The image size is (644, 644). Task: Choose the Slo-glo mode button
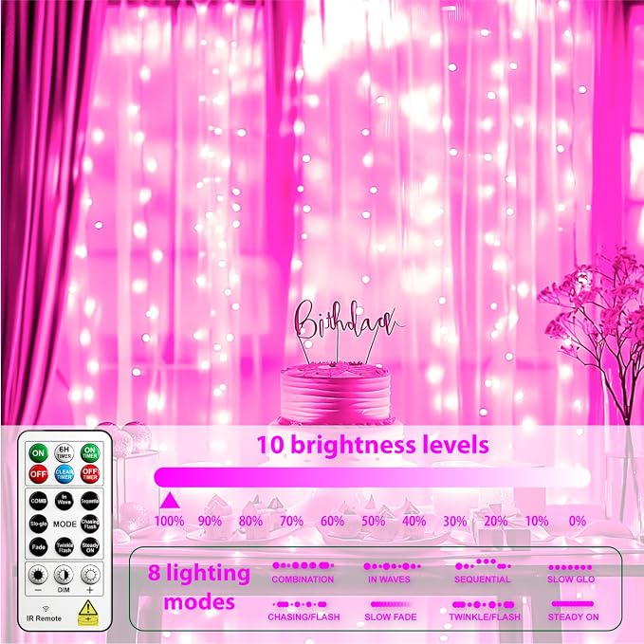pyautogui.click(x=38, y=524)
